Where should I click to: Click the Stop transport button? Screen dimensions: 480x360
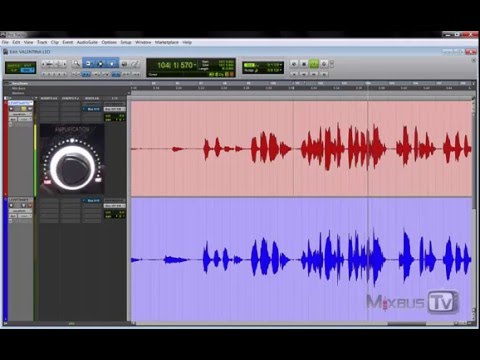point(304,64)
